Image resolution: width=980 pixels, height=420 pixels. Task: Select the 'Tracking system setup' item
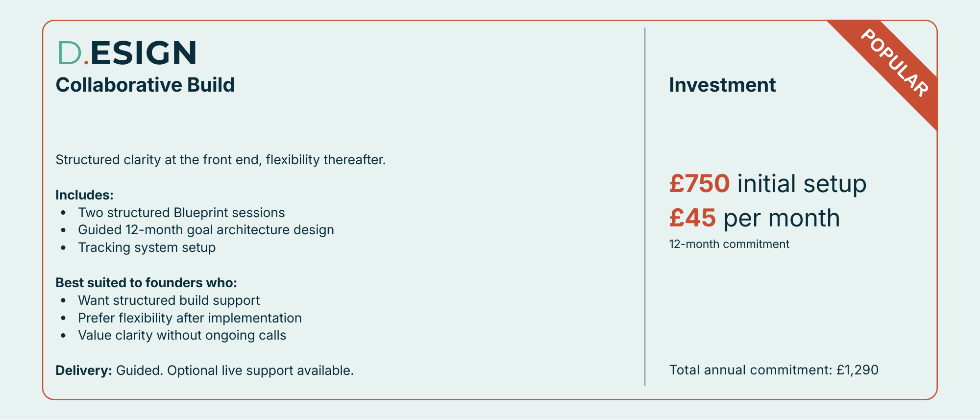pyautogui.click(x=147, y=247)
